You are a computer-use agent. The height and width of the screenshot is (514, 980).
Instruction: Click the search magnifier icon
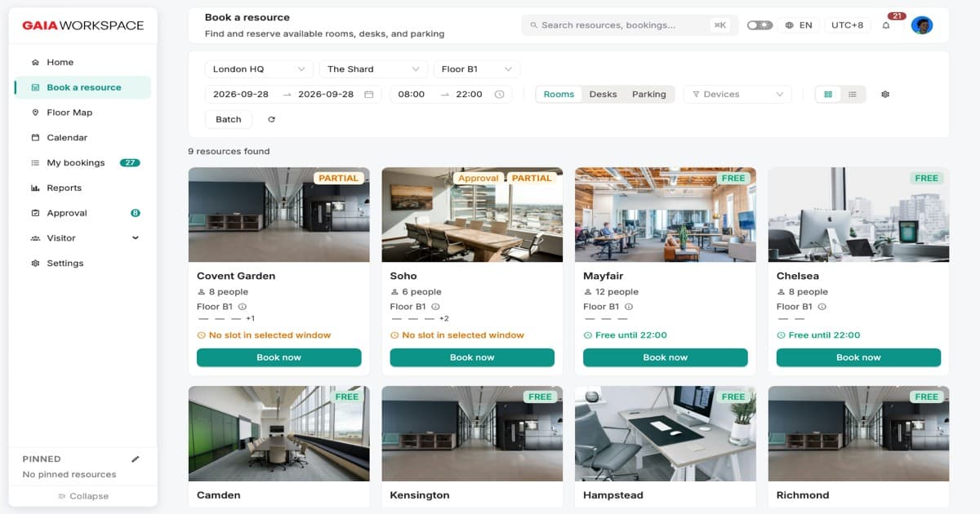coord(534,25)
